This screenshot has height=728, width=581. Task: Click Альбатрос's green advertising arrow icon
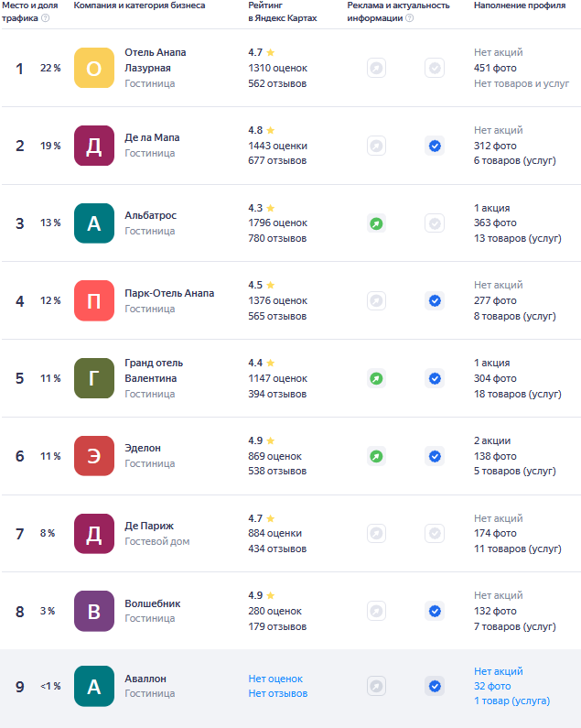[x=376, y=223]
